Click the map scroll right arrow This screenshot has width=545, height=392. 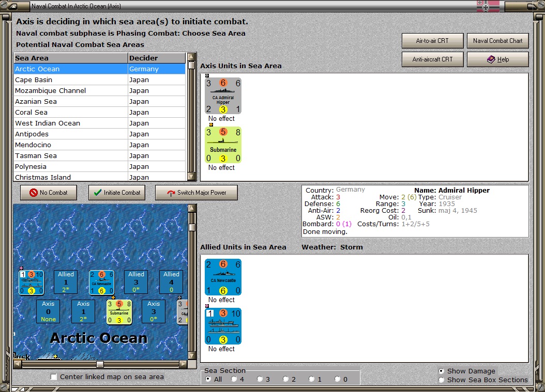(x=183, y=364)
